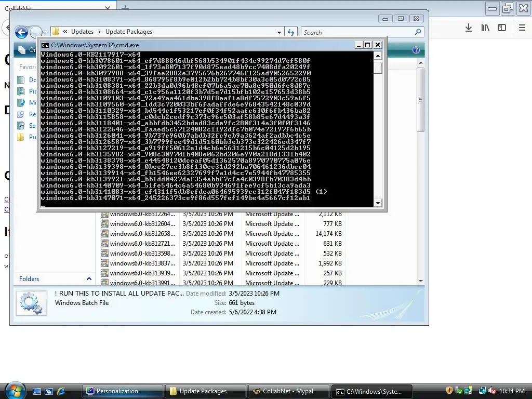The image size is (532, 399).
Task: Click the refresh button beside address bar
Action: (x=291, y=32)
